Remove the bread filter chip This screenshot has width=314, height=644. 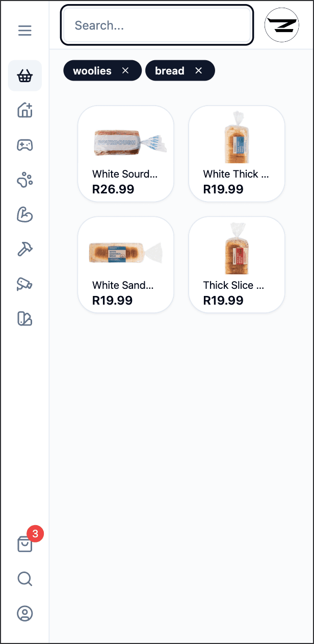click(198, 70)
